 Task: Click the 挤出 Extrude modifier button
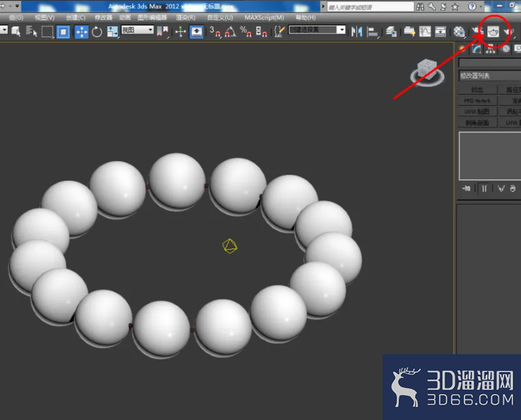pyautogui.click(x=477, y=90)
